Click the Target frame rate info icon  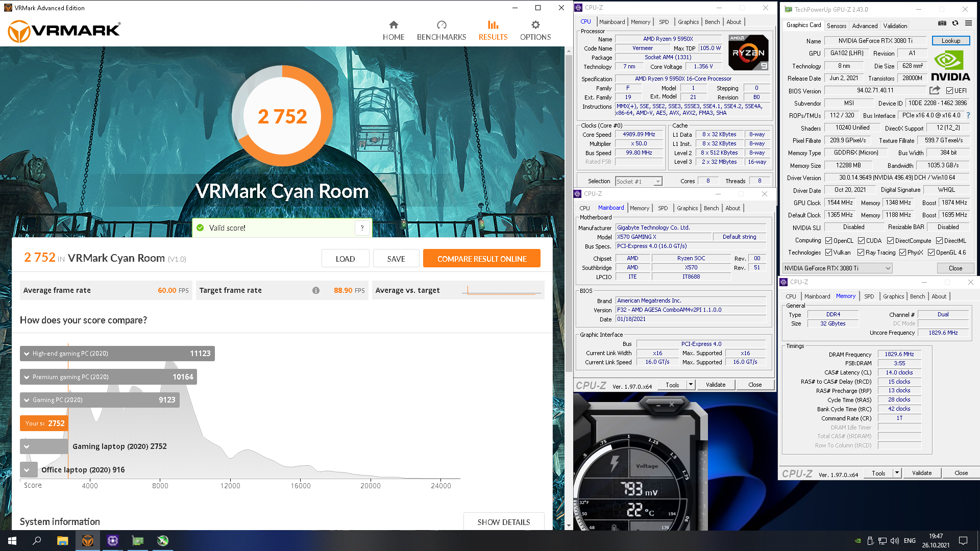316,290
